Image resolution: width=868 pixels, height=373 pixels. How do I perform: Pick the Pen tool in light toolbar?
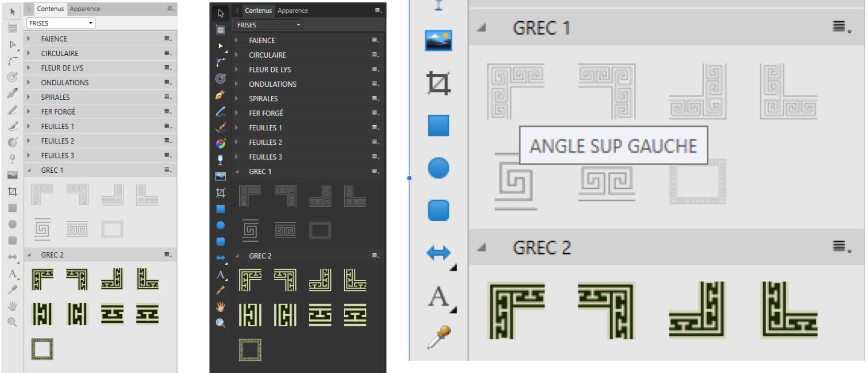click(x=13, y=93)
